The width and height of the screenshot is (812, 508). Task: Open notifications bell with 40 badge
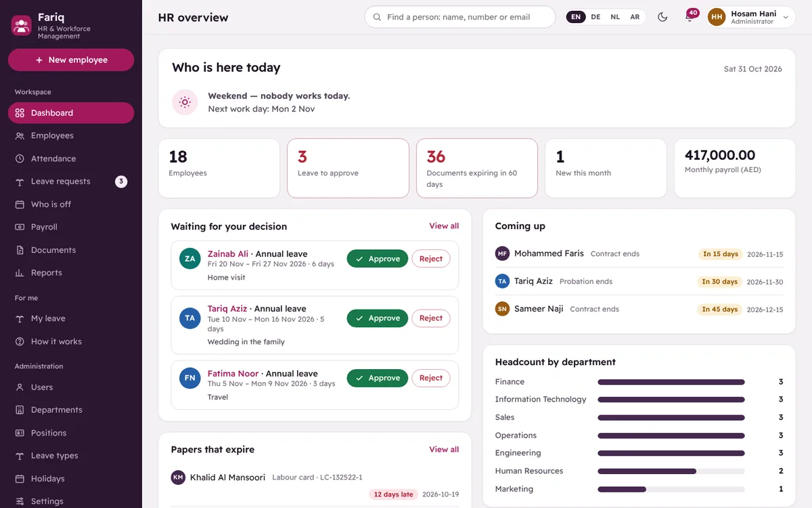click(x=690, y=17)
